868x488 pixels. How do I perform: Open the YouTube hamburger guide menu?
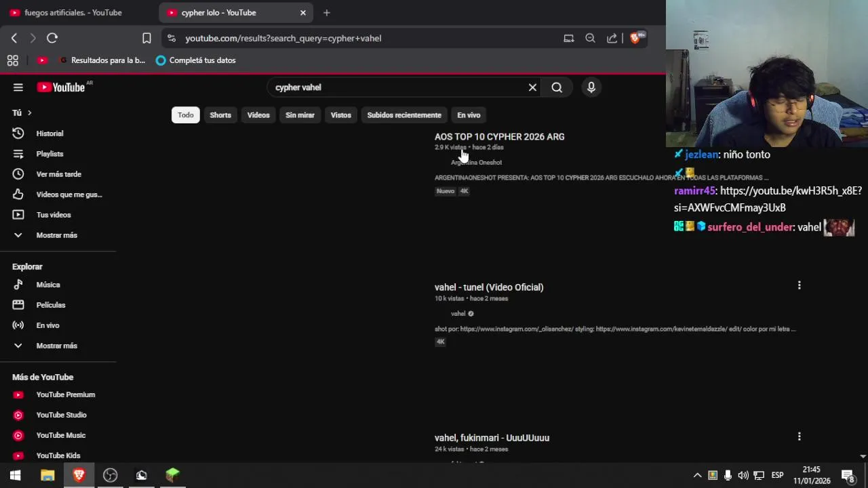tap(18, 87)
